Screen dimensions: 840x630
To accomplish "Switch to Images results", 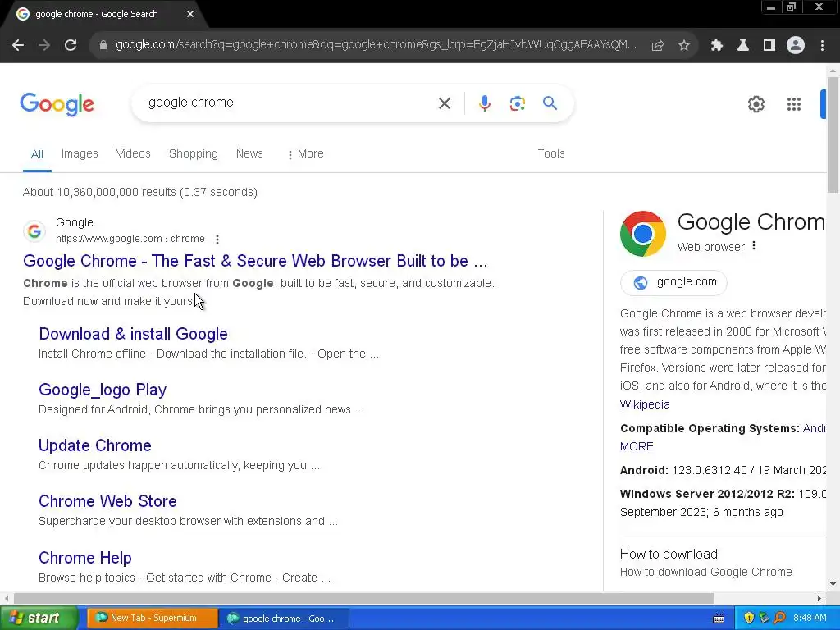I will tap(80, 153).
